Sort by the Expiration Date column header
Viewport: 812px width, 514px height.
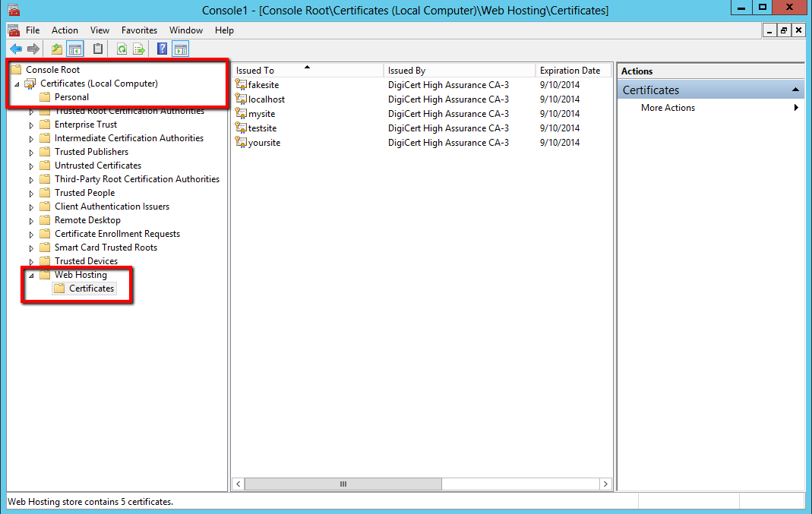tap(570, 71)
